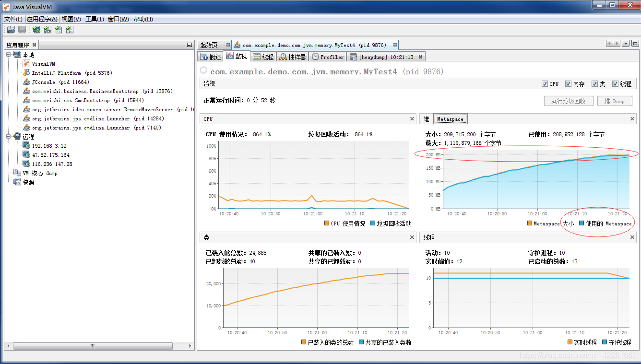Image resolution: width=641 pixels, height=364 pixels.
Task: Click the 实时线程 orange legend swatch
Action: [x=570, y=342]
